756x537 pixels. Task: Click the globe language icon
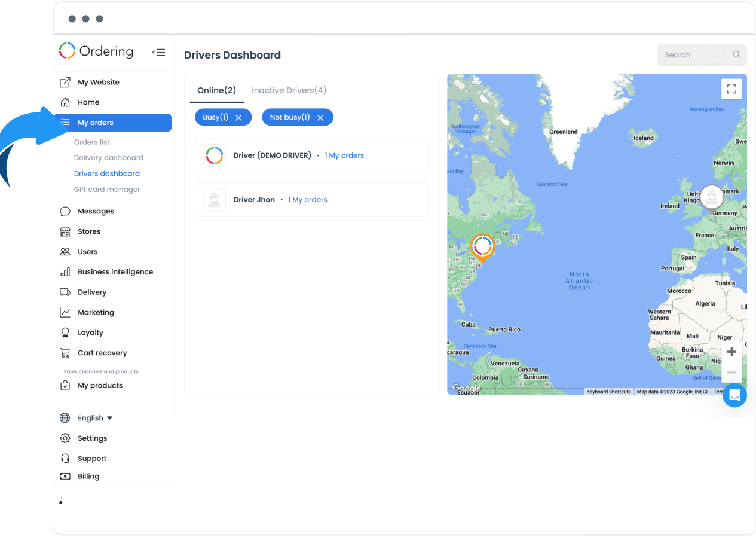click(65, 418)
